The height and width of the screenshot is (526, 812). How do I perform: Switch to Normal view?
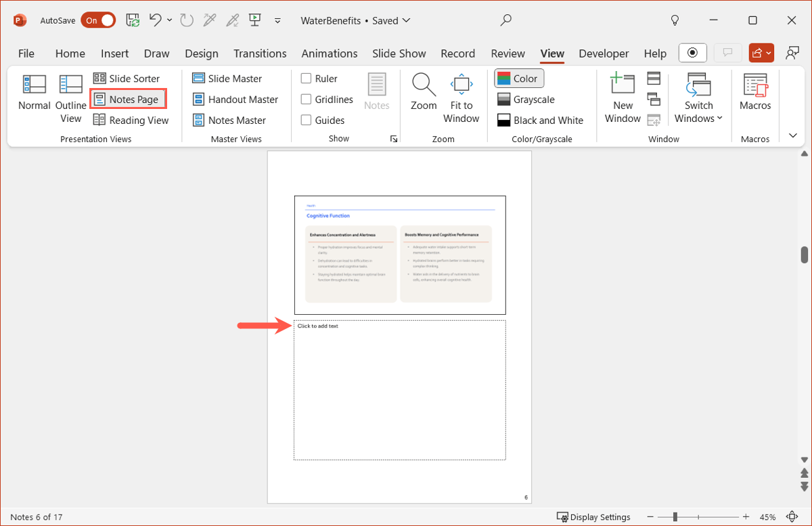34,93
